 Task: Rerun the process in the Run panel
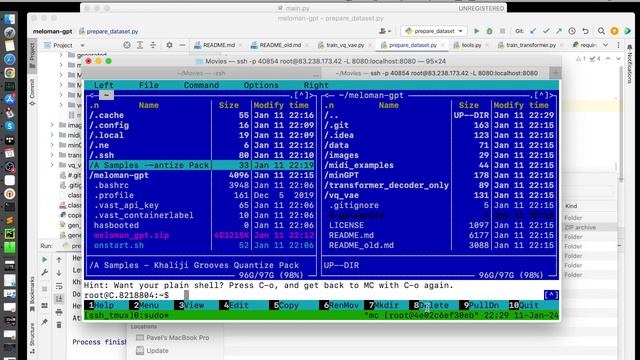44,260
